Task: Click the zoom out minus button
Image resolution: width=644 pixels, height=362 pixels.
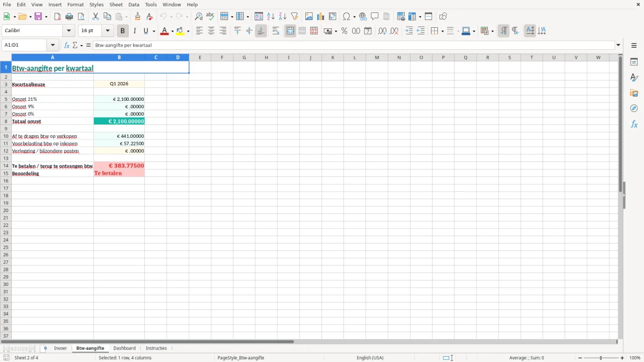Action: (x=580, y=358)
